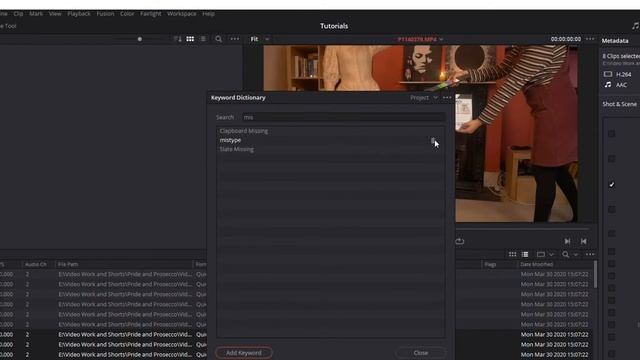Open the Color menu

click(x=127, y=13)
